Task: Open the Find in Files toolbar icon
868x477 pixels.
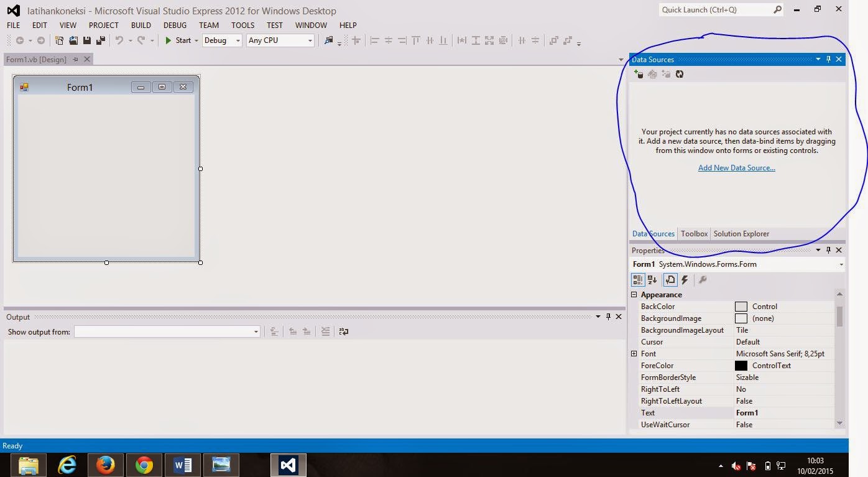Action: click(329, 40)
